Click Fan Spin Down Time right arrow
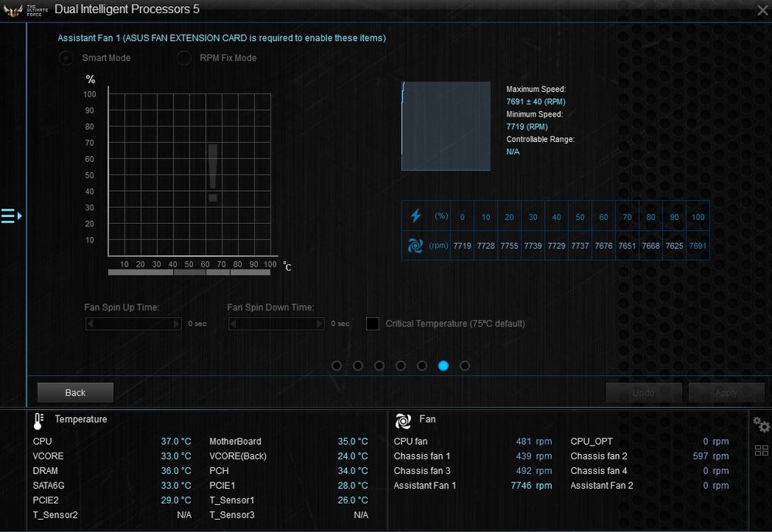Image resolution: width=772 pixels, height=532 pixels. (319, 324)
